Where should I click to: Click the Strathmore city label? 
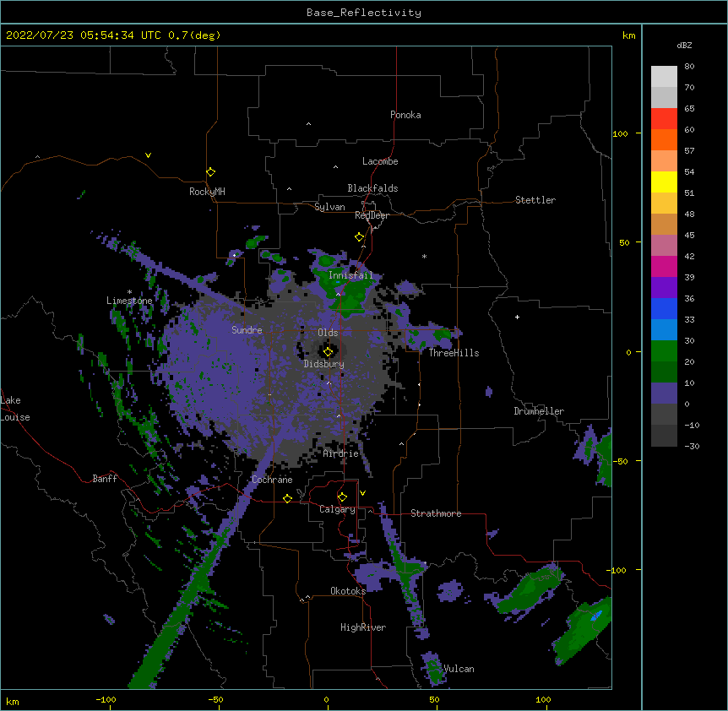[436, 513]
